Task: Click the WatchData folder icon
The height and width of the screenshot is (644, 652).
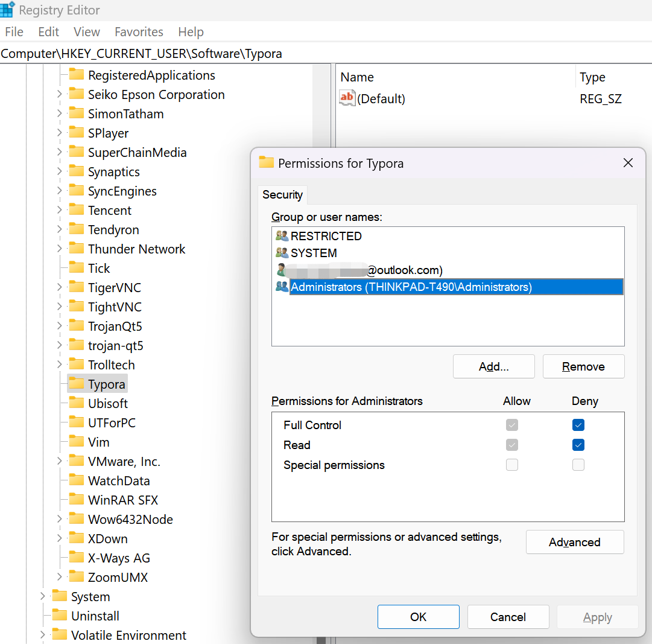Action: point(76,480)
